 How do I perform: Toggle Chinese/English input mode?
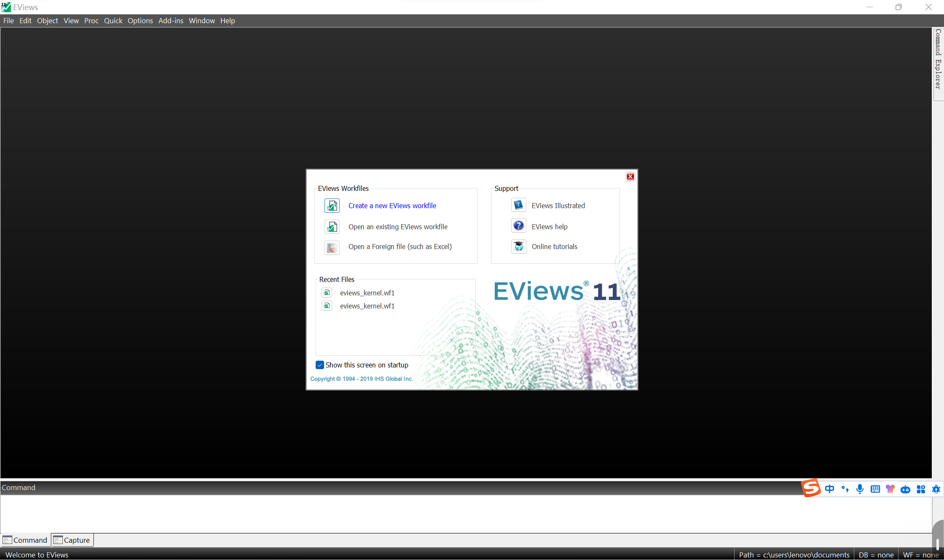pyautogui.click(x=829, y=489)
